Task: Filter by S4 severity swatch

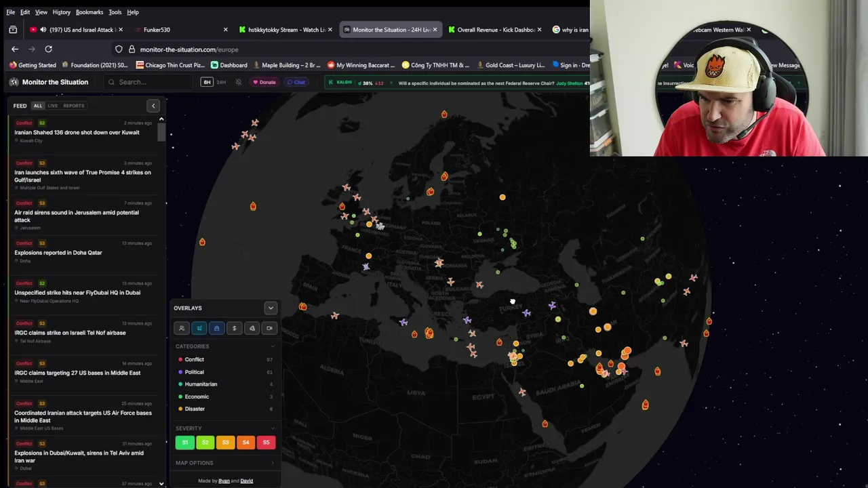Action: pos(245,443)
